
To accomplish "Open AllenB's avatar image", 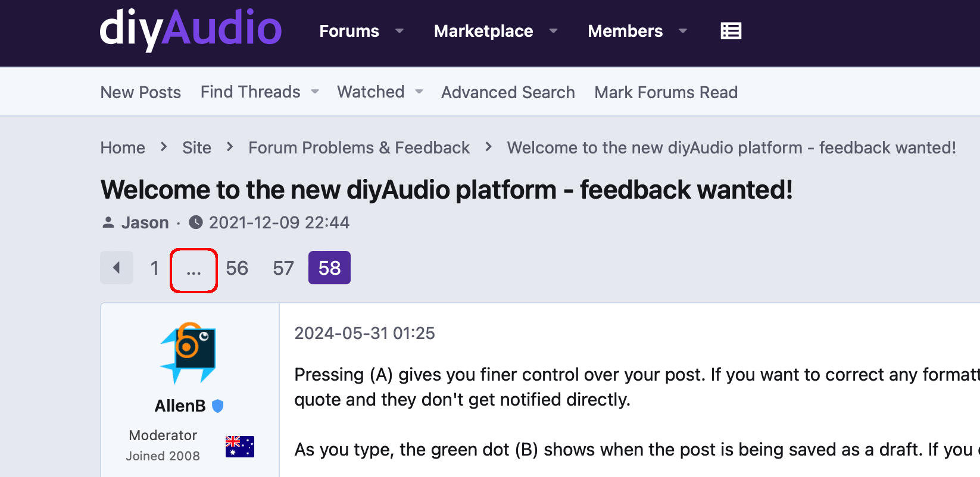I will pos(189,353).
